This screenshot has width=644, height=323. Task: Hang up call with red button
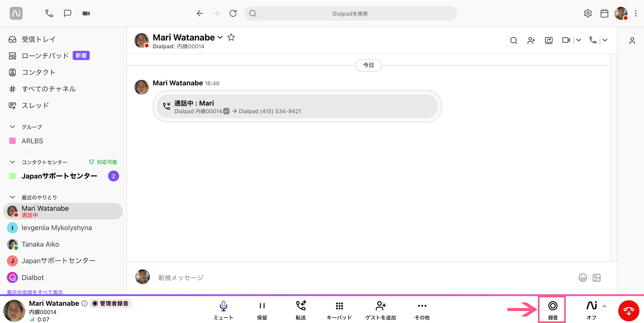click(x=629, y=311)
